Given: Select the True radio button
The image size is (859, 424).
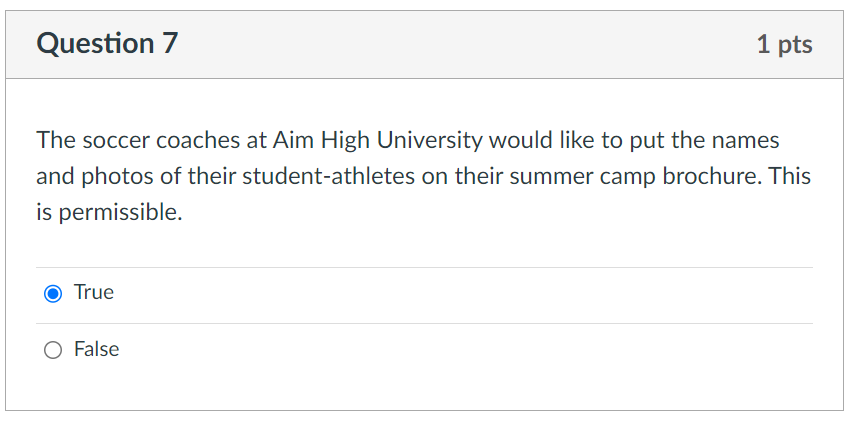Looking at the screenshot, I should 53,294.
